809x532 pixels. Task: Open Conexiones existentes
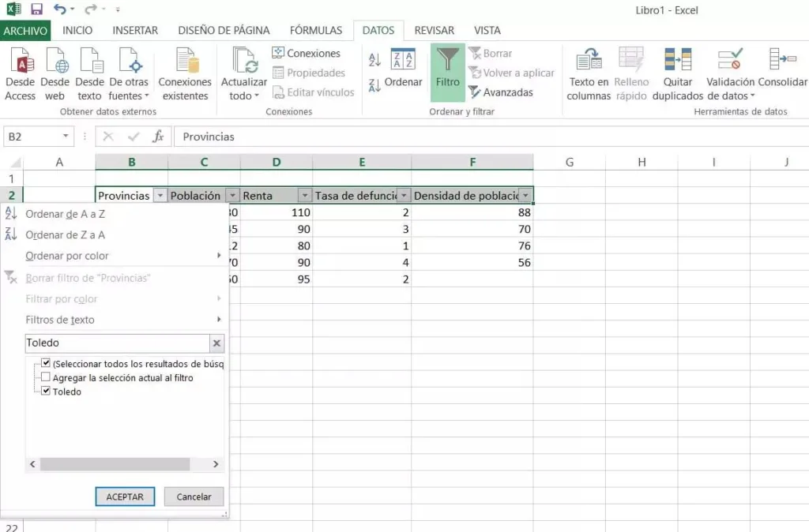click(x=185, y=62)
